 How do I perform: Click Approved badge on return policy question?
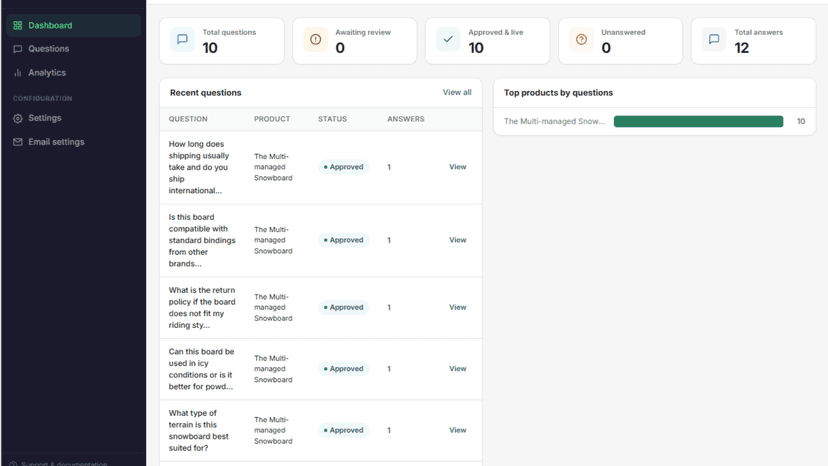(x=344, y=307)
